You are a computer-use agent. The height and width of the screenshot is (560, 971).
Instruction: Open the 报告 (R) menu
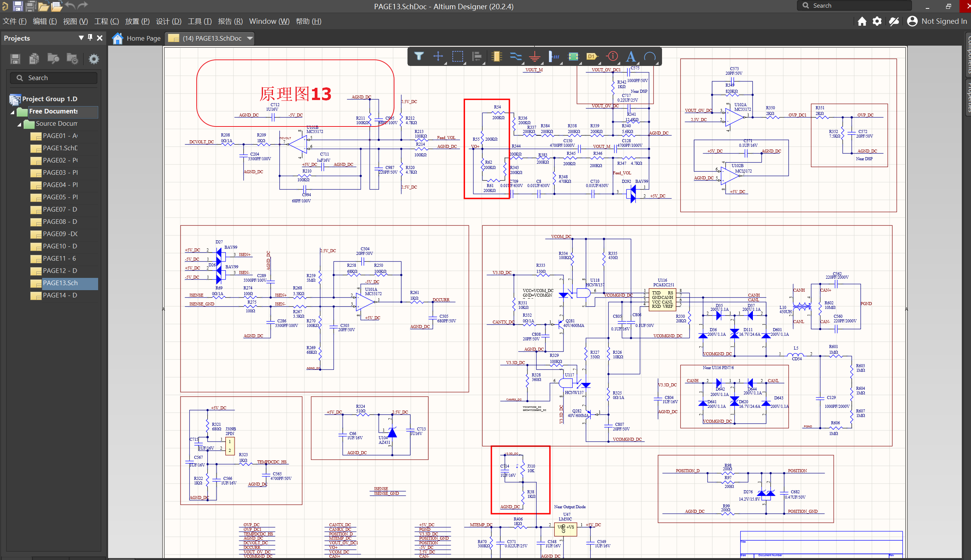pos(230,21)
